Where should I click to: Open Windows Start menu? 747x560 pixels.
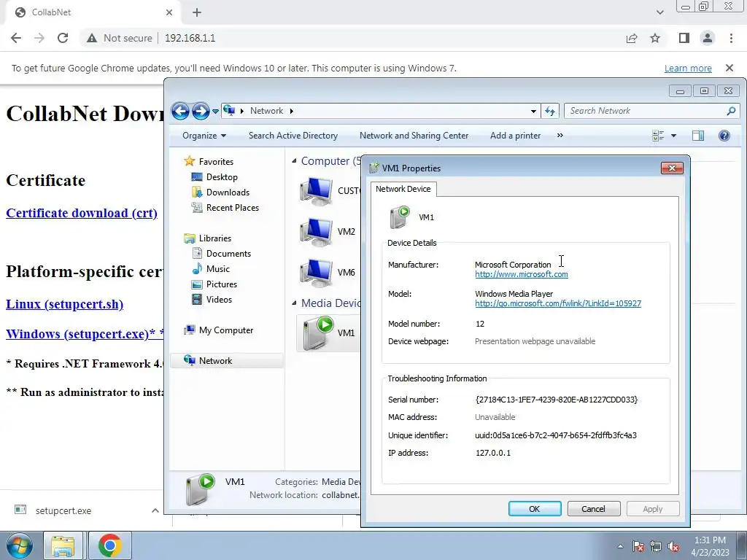click(19, 545)
